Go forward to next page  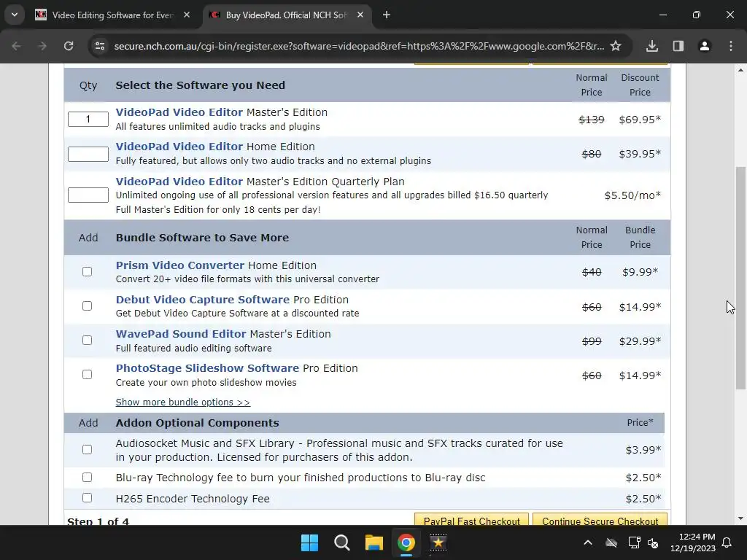click(42, 46)
